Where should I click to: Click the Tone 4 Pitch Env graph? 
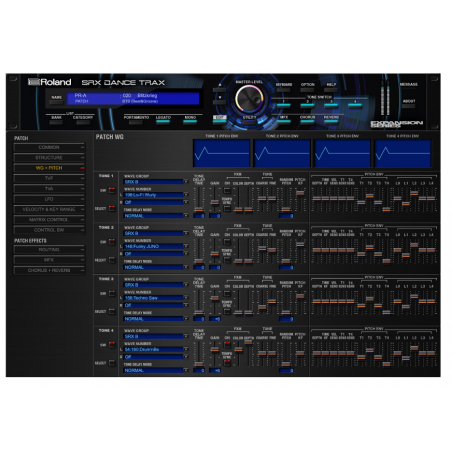point(403,153)
